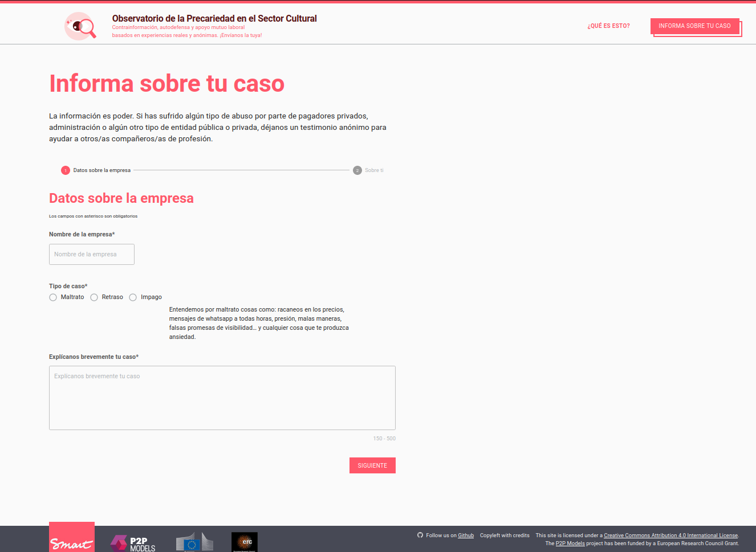Click the step 2 circle beside Sobre ti
Screen dimensions: 756x552
[x=357, y=170]
